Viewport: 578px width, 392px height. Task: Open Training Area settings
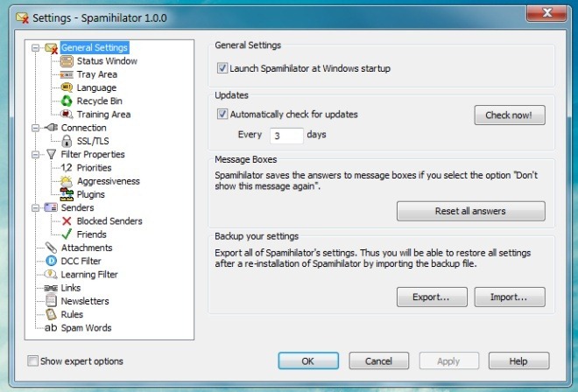click(x=103, y=115)
